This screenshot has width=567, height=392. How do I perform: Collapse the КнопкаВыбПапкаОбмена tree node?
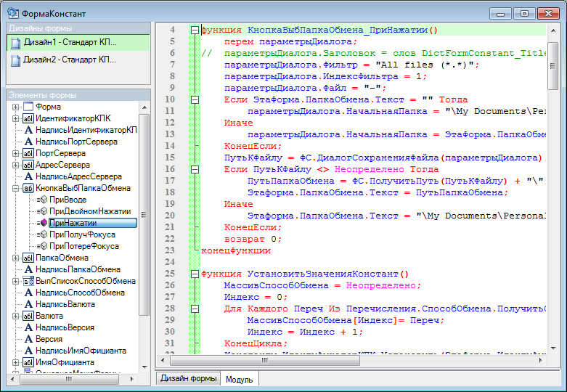15,188
